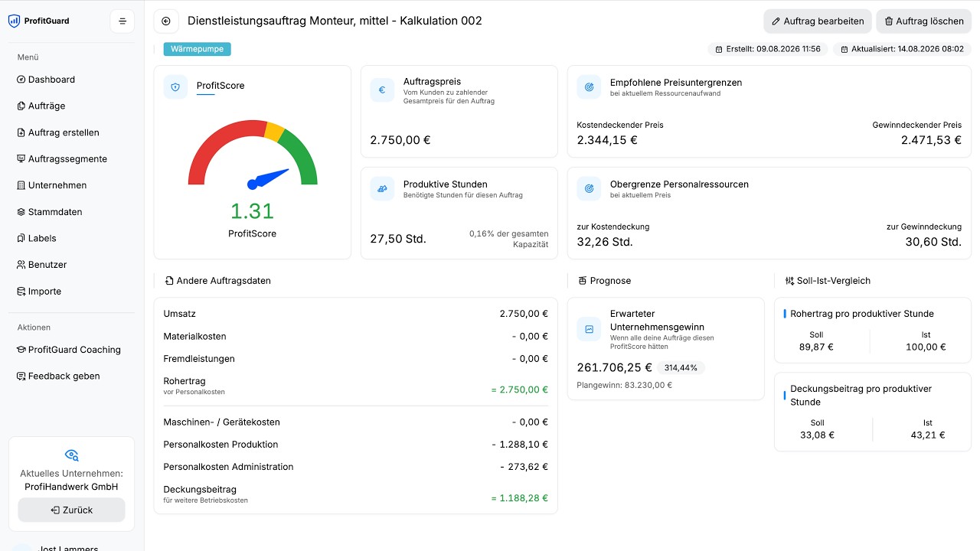
Task: Click the 27,50 Std. productive hours value
Action: [398, 239]
